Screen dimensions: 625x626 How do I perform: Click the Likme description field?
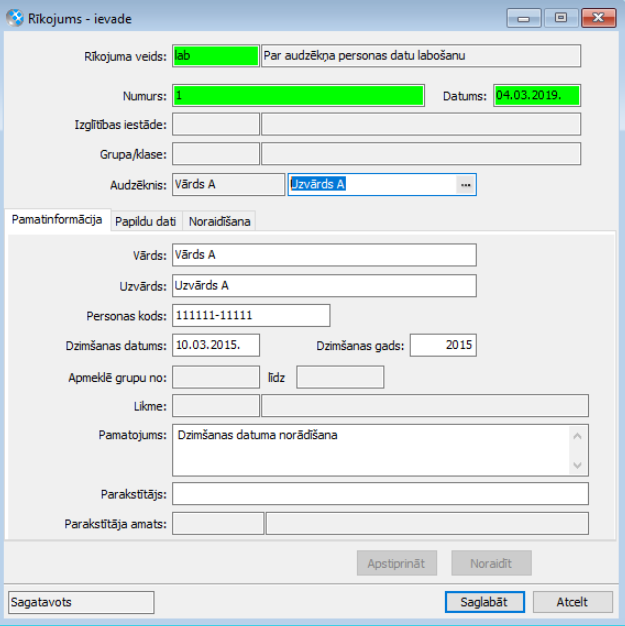[x=425, y=406]
